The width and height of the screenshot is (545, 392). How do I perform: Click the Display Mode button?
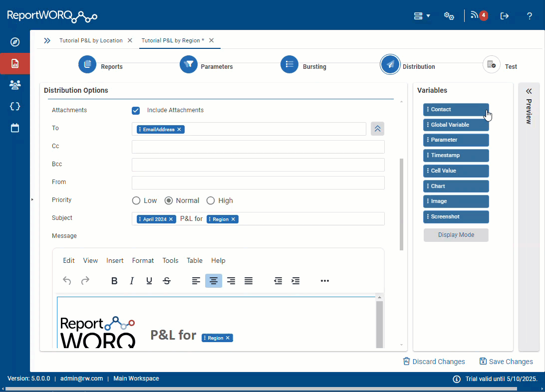(x=456, y=235)
